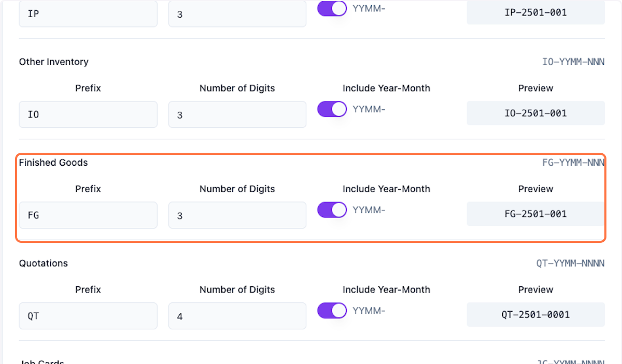622x364 pixels.
Task: Click the QT-2501-0001 preview box
Action: pos(535,314)
